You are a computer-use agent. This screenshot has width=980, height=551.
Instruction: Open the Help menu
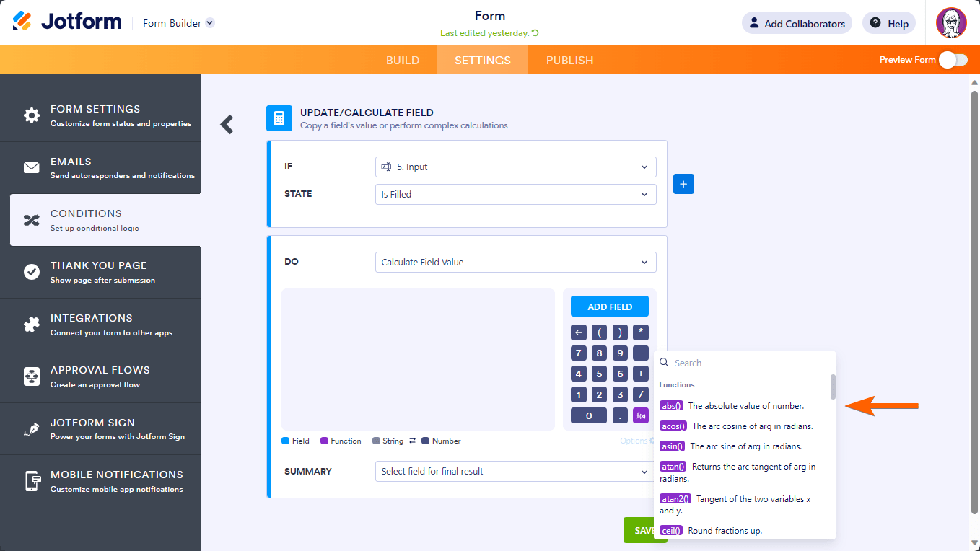tap(889, 23)
